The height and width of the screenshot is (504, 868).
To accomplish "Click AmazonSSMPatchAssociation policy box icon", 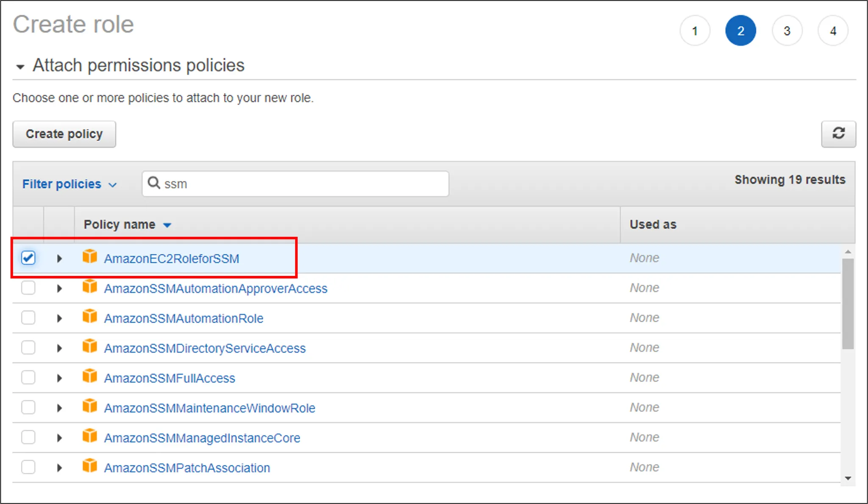I will tap(90, 466).
